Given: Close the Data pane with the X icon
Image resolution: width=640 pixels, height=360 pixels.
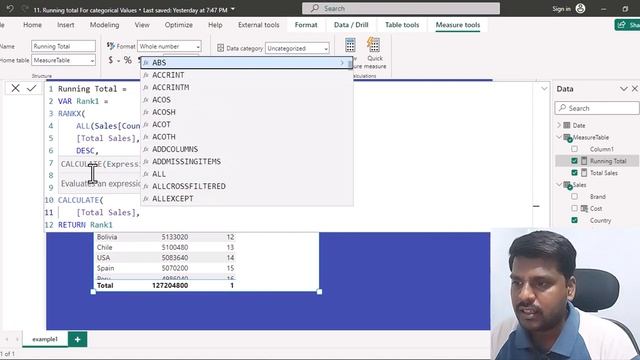Looking at the screenshot, I should click(635, 89).
